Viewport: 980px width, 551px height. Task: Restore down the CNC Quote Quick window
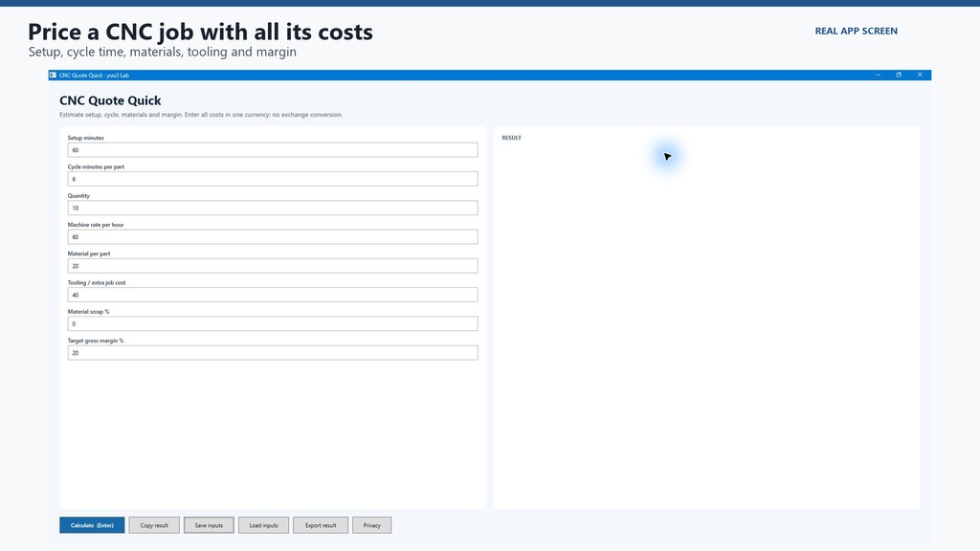pyautogui.click(x=899, y=75)
